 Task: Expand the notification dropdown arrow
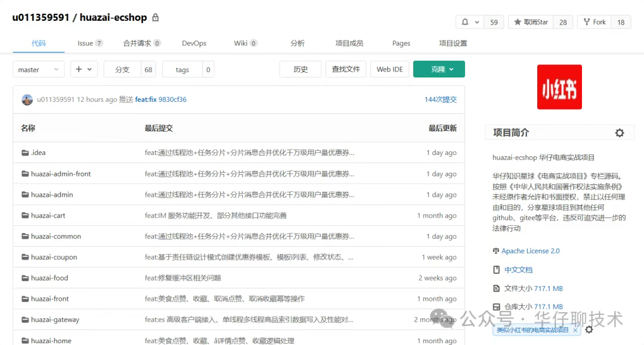(477, 22)
